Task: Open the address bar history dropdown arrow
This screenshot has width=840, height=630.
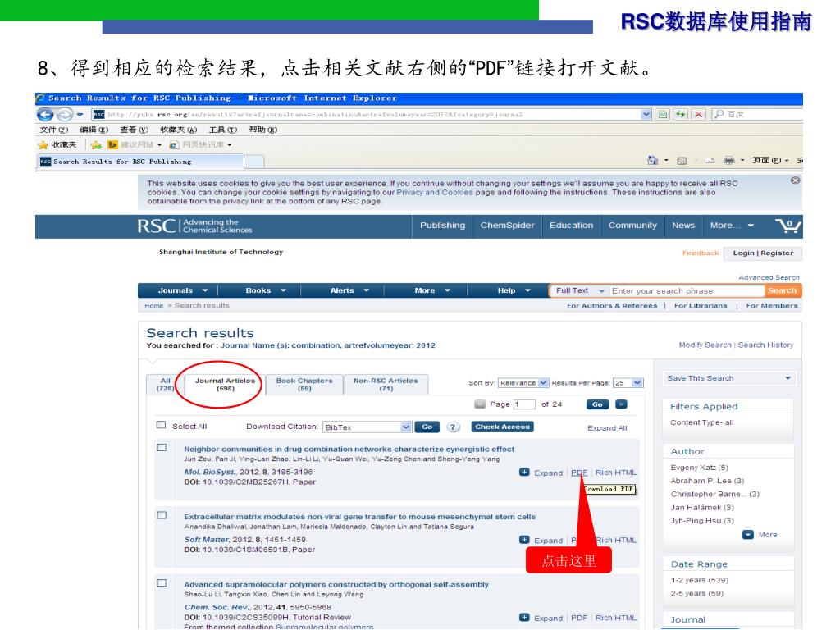Action: 646,114
